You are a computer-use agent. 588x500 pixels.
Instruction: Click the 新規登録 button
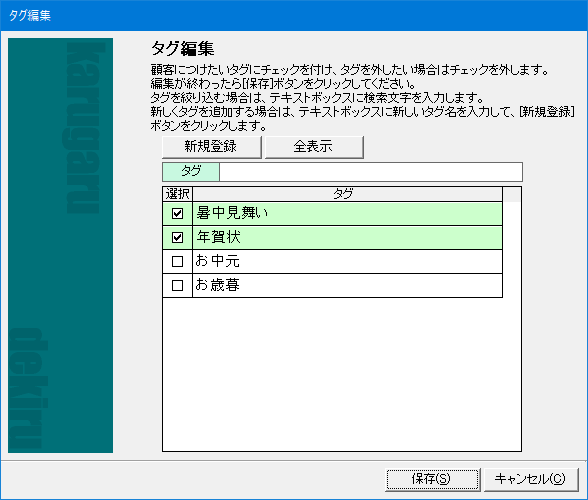coord(212,147)
